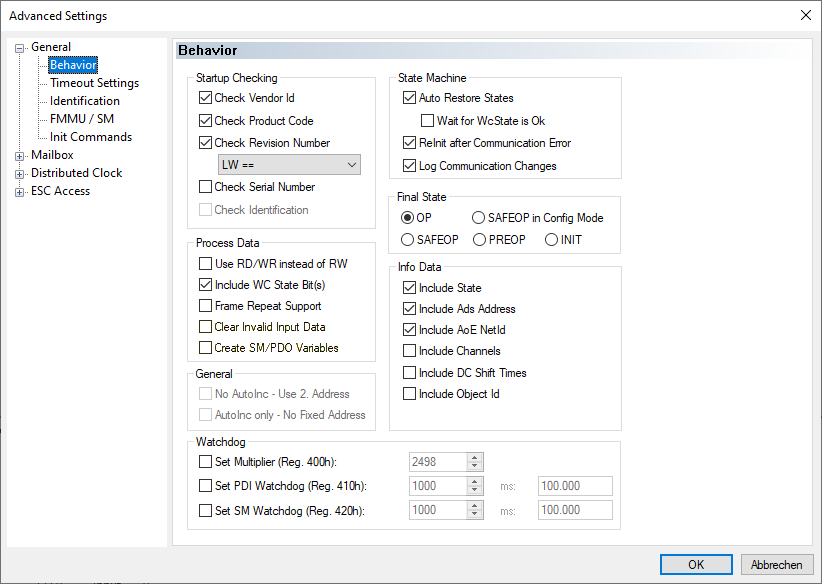Screen dimensions: 822x584
Task: Choose PREOP as final state
Action: click(480, 240)
